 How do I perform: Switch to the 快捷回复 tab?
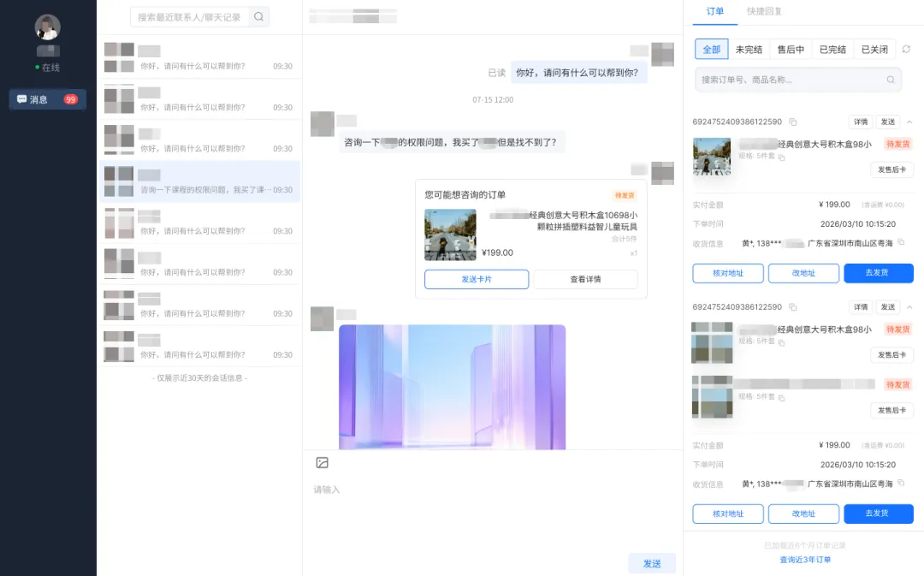[x=764, y=11]
